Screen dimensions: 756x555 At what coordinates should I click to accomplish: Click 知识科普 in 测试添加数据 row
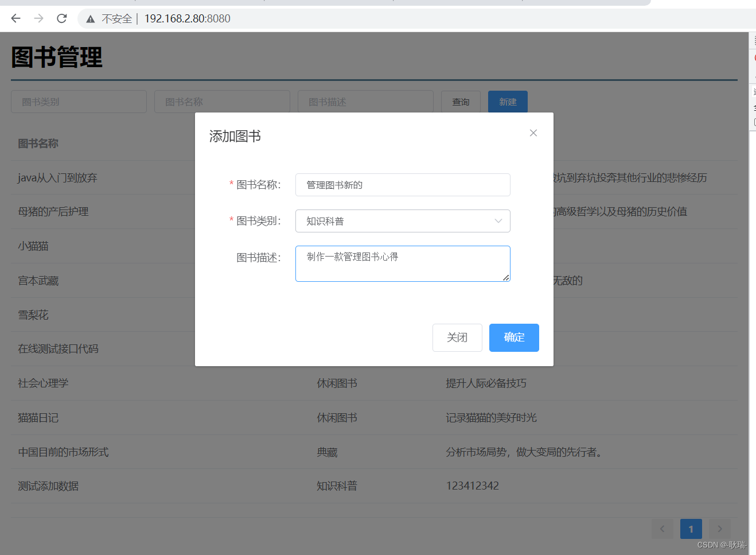click(x=337, y=486)
